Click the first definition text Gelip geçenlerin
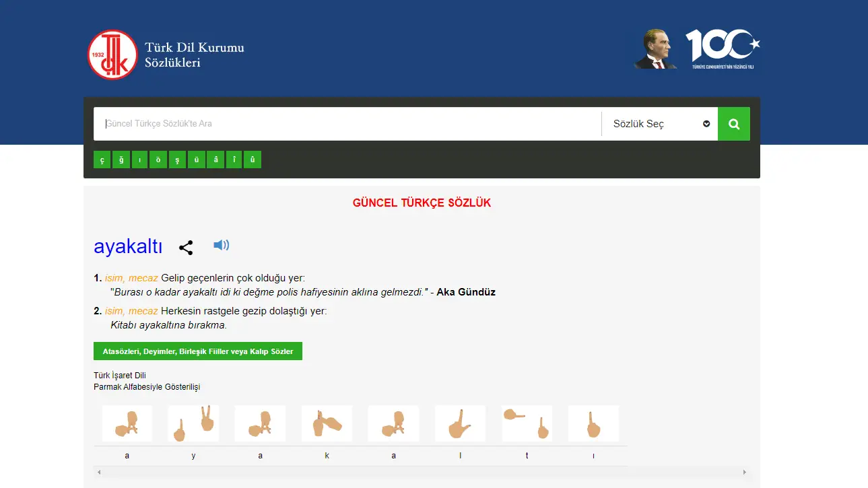 233,278
